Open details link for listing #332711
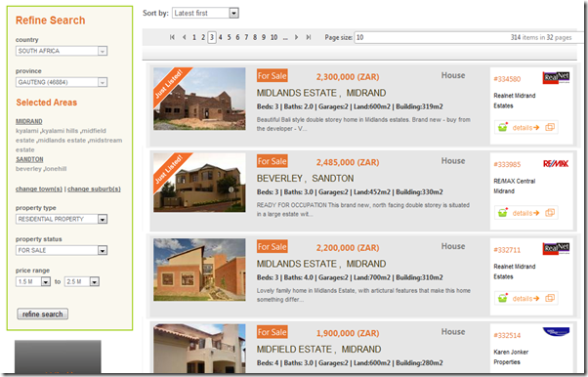Image resolution: width=588 pixels, height=377 pixels. 525,299
